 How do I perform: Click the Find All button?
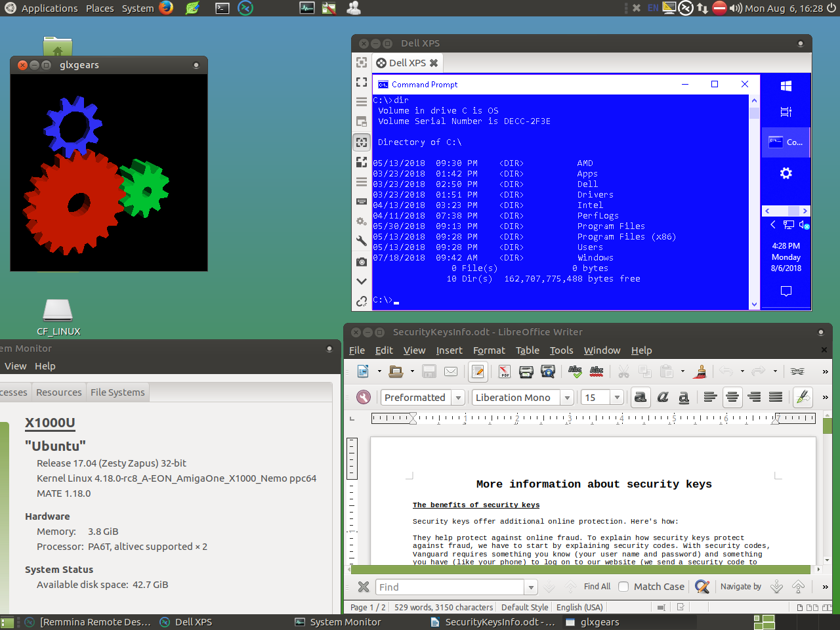tap(597, 587)
